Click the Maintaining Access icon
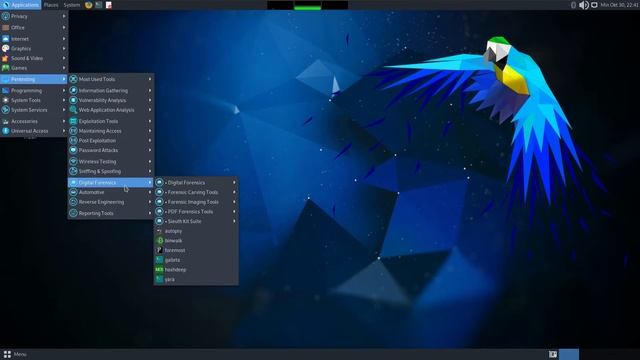 (73, 131)
